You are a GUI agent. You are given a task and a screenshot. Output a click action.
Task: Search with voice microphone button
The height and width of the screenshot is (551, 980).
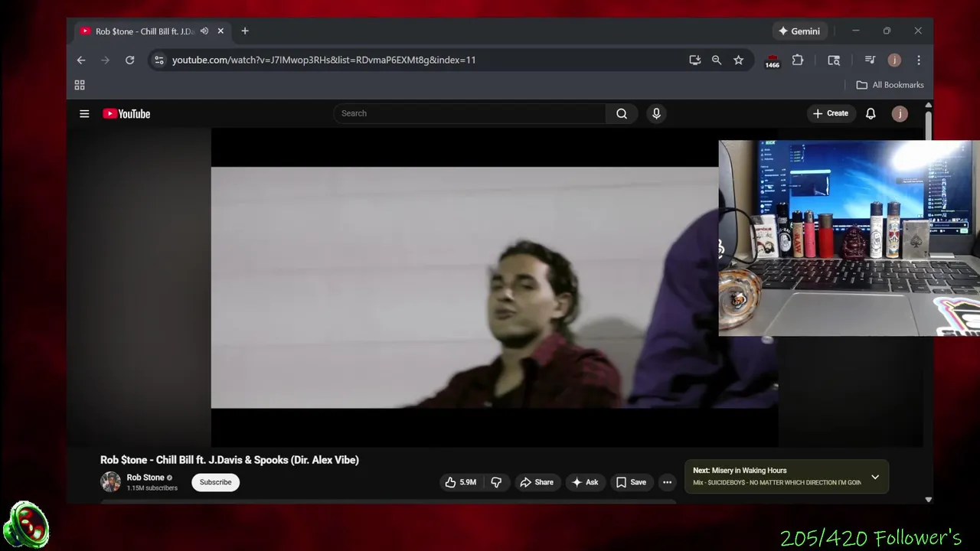coord(656,113)
